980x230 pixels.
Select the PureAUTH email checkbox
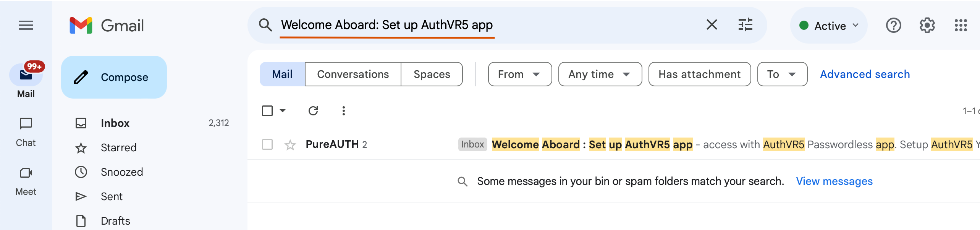click(266, 145)
